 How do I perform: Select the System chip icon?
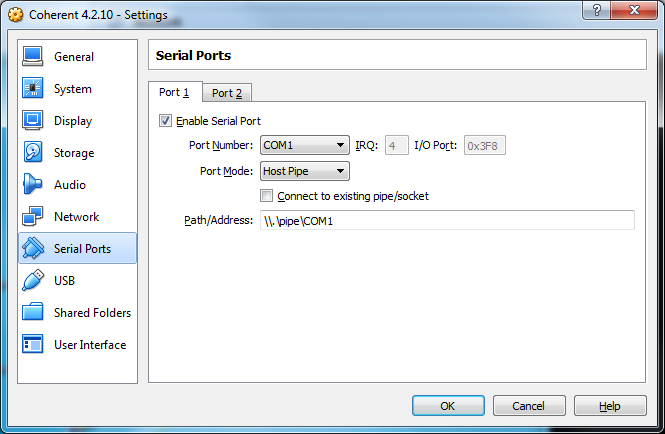pyautogui.click(x=33, y=89)
